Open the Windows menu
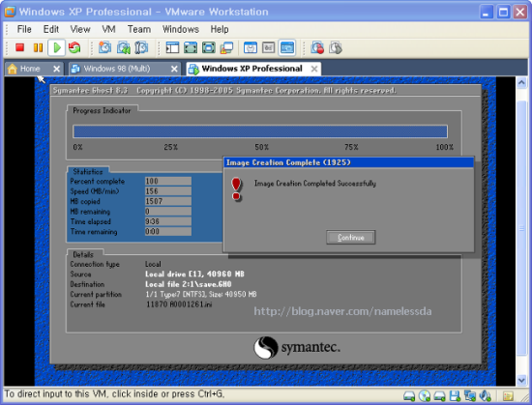The height and width of the screenshot is (405, 532). [x=181, y=29]
